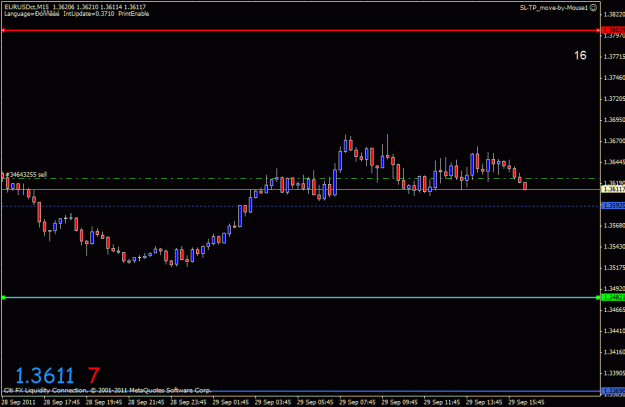Click the '28 Sep 19:45' time axis label

[x=104, y=402]
